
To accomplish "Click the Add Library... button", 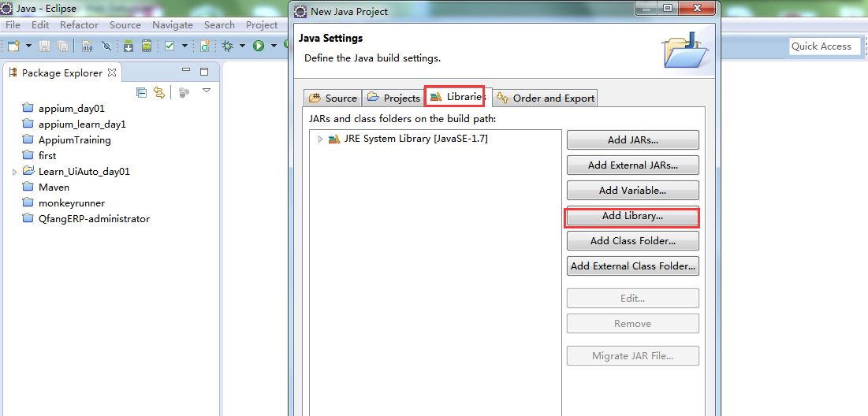I will (x=633, y=217).
